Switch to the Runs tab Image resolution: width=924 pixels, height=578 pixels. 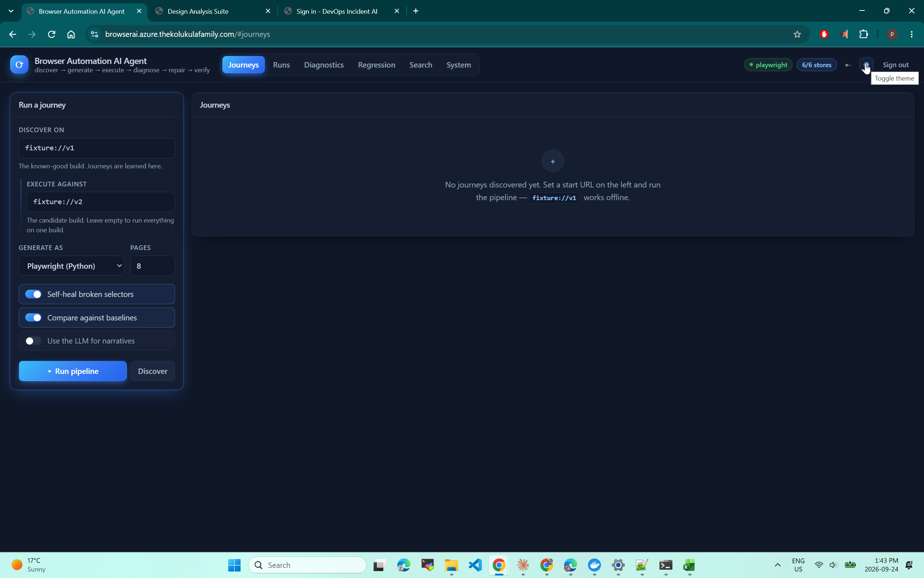(282, 65)
